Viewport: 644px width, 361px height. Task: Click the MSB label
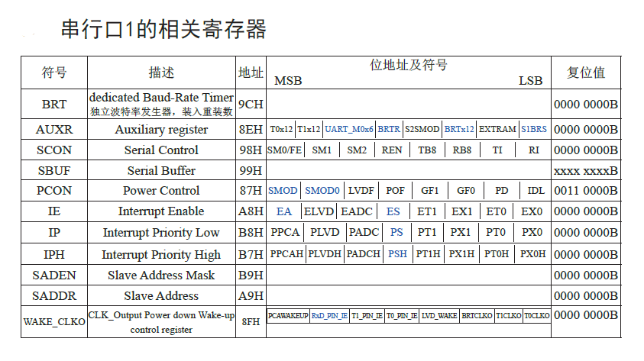[x=288, y=81]
